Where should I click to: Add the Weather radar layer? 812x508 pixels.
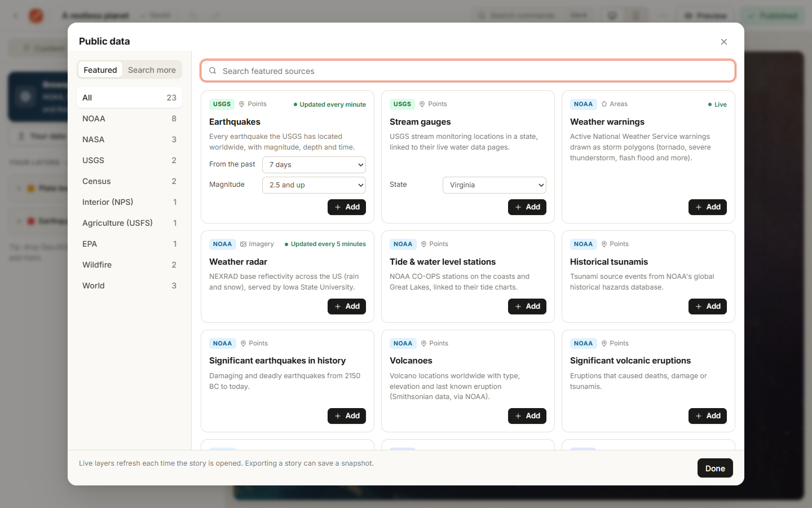pyautogui.click(x=347, y=306)
